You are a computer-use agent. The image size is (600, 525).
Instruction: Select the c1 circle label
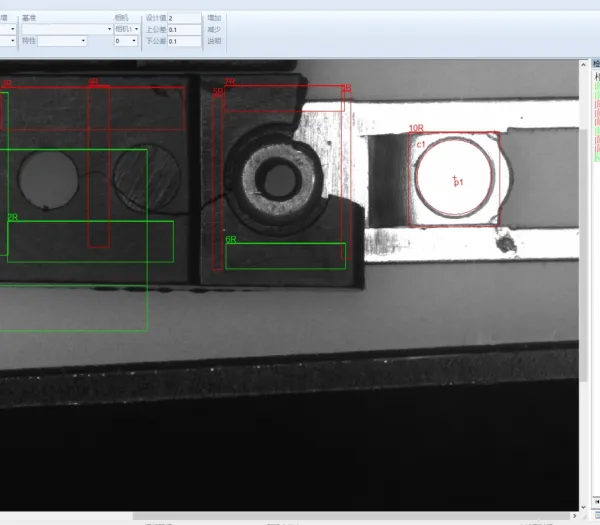tap(421, 144)
